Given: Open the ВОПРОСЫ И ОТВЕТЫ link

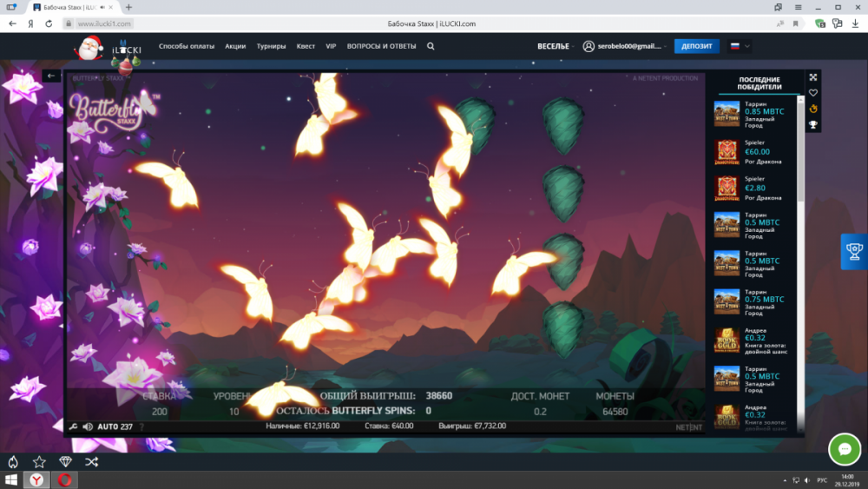Looking at the screenshot, I should (381, 46).
